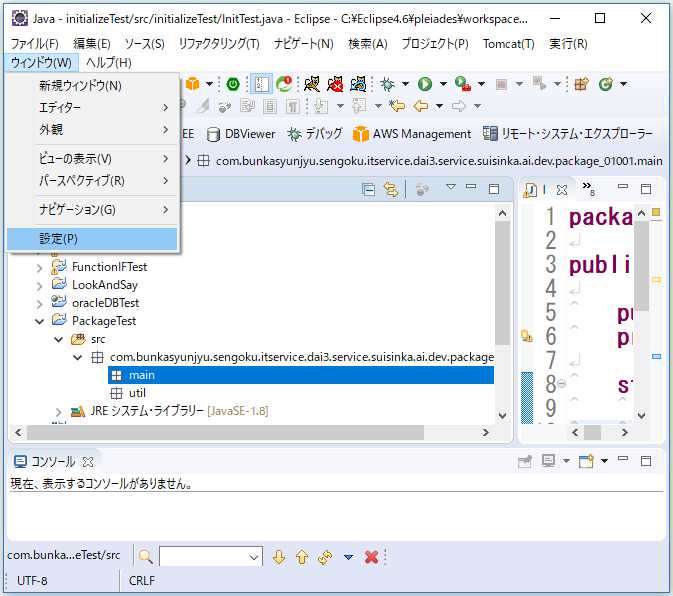
Task: Toggle Block Selection Mode icon
Action: [270, 106]
